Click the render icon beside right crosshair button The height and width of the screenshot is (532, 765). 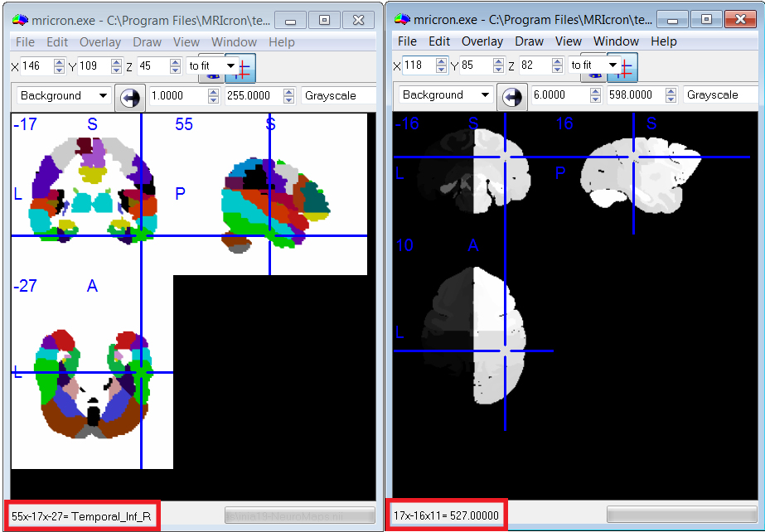(596, 73)
